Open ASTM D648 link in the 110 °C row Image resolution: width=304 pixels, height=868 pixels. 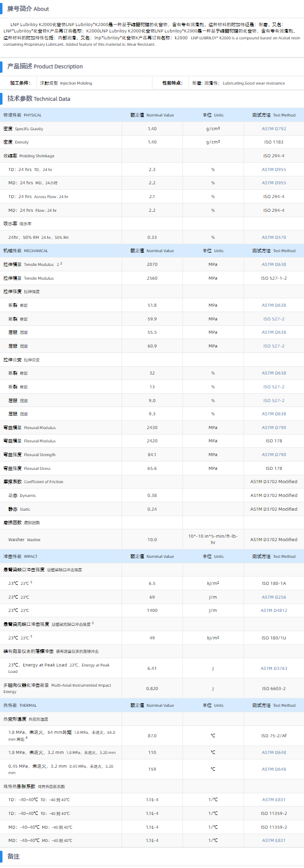pos(274,752)
